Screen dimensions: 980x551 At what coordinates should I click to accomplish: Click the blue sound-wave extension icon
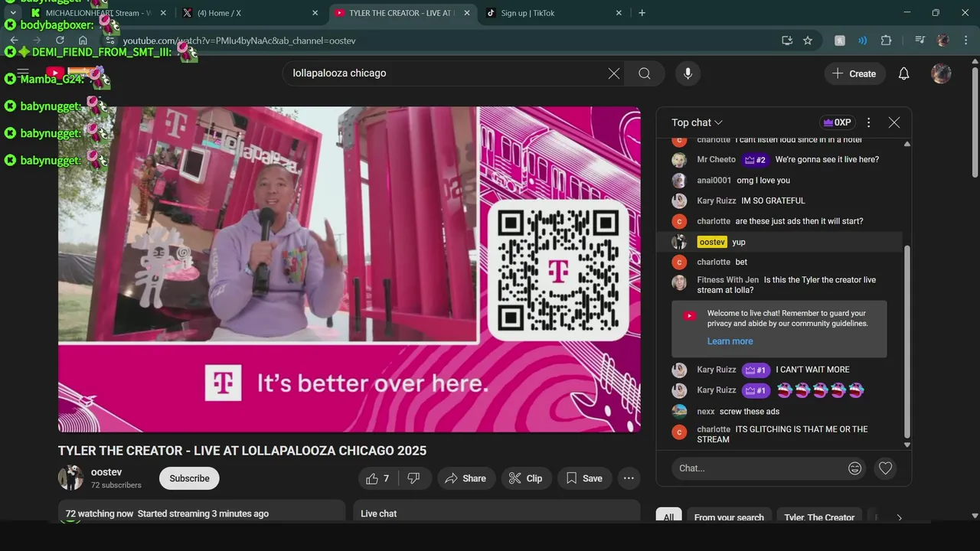[x=863, y=41]
